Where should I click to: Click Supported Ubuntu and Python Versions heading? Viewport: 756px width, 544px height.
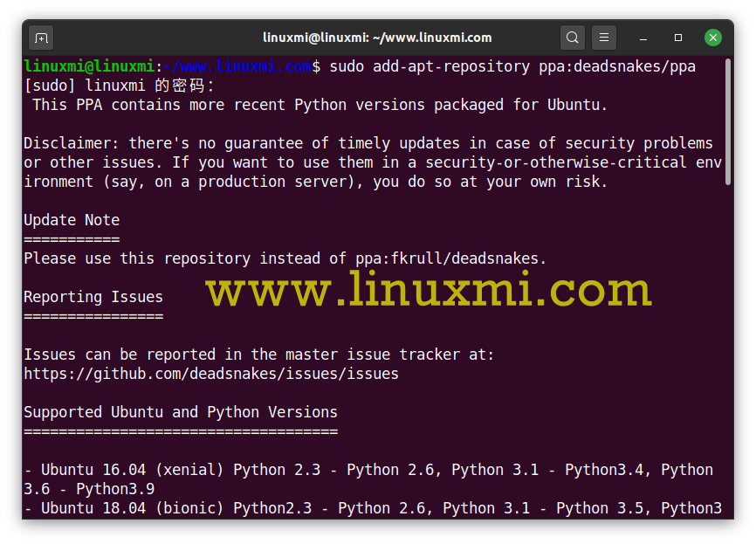(x=180, y=412)
